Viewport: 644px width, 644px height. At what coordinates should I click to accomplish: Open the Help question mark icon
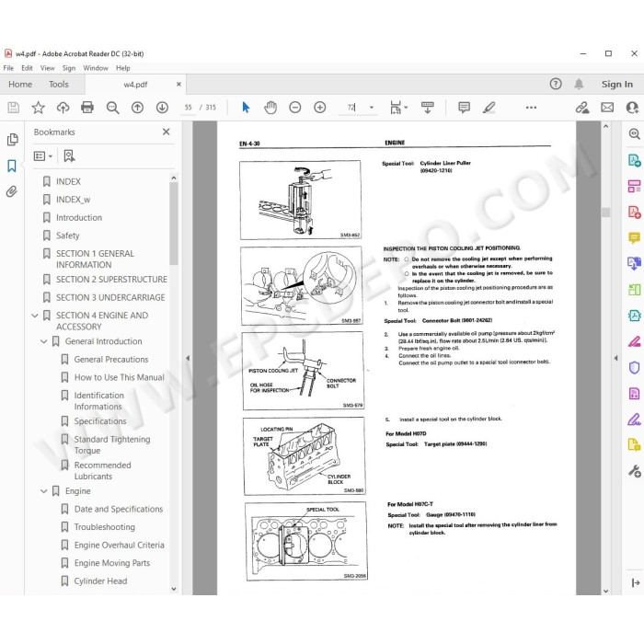point(556,85)
